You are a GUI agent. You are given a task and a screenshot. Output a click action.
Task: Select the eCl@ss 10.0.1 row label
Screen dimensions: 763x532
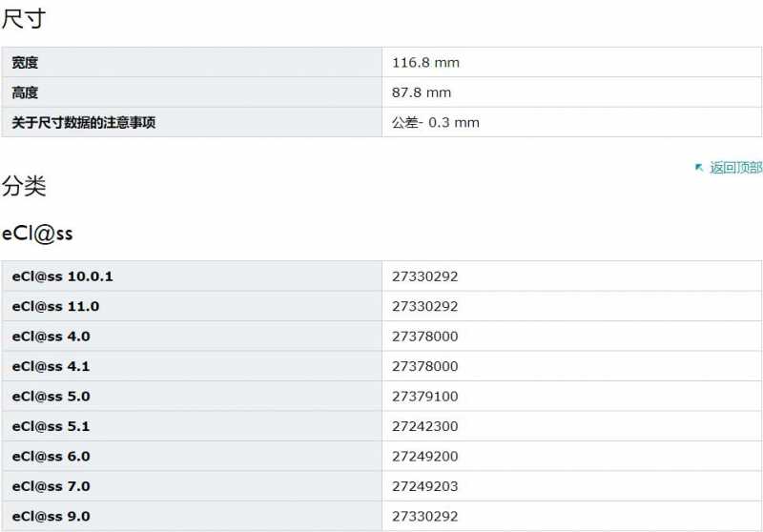tap(62, 276)
